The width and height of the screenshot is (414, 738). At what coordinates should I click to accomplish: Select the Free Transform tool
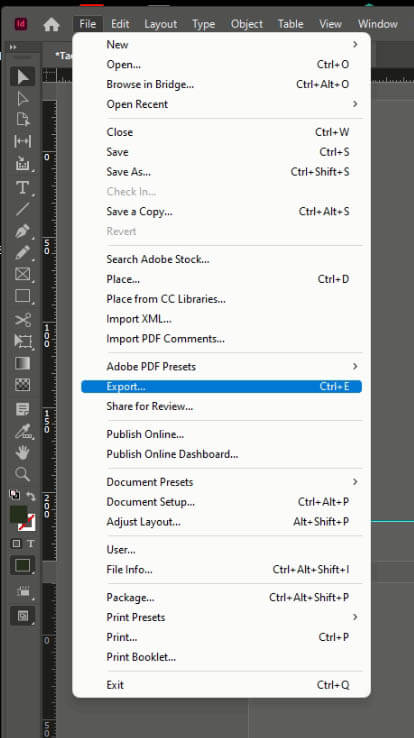[x=23, y=341]
